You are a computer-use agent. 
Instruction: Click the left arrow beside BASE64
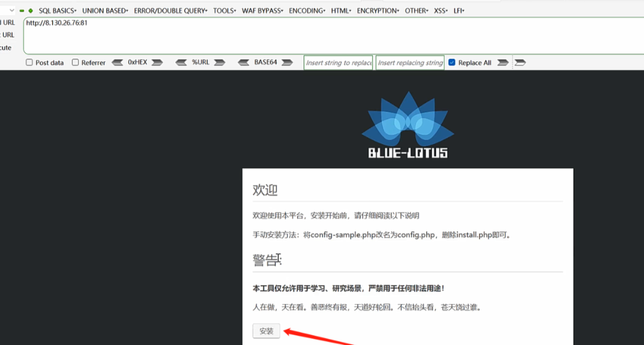[244, 63]
